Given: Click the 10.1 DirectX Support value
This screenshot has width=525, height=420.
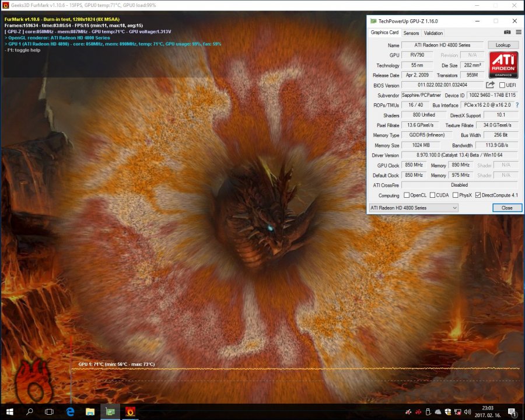Looking at the screenshot, I should coord(501,115).
